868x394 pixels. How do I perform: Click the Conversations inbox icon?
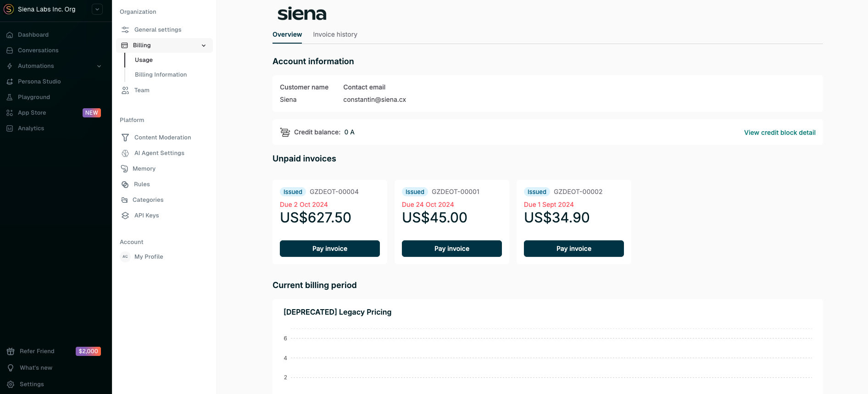[10, 50]
